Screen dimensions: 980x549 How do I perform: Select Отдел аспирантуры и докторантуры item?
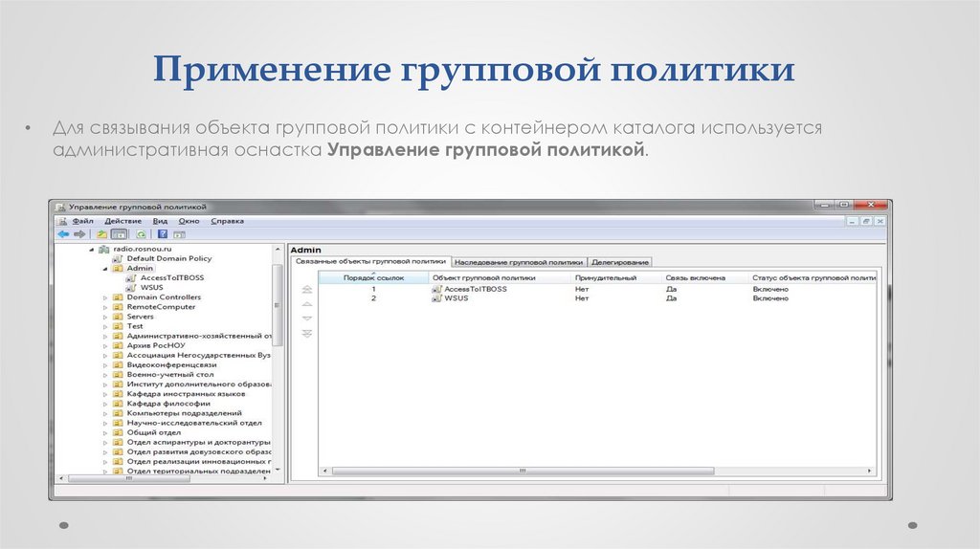coord(198,443)
